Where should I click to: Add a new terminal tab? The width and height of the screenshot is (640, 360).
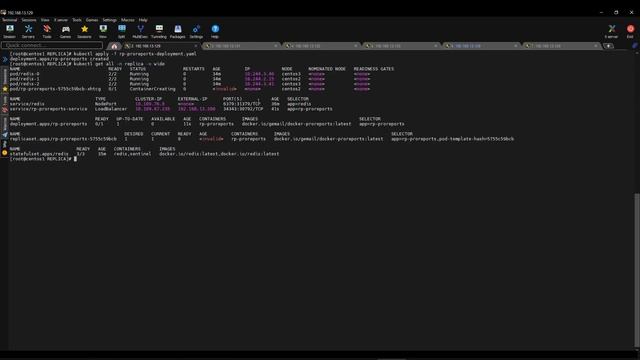click(x=609, y=46)
